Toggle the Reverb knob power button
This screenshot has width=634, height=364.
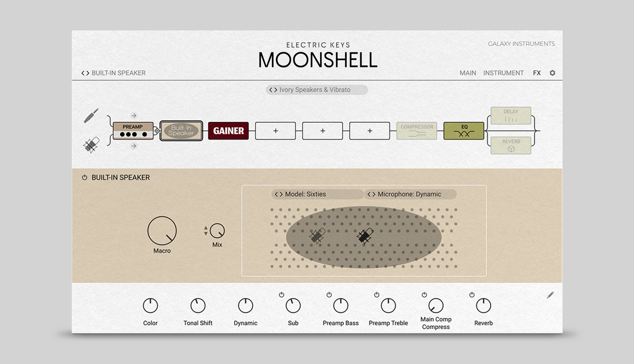[472, 295]
